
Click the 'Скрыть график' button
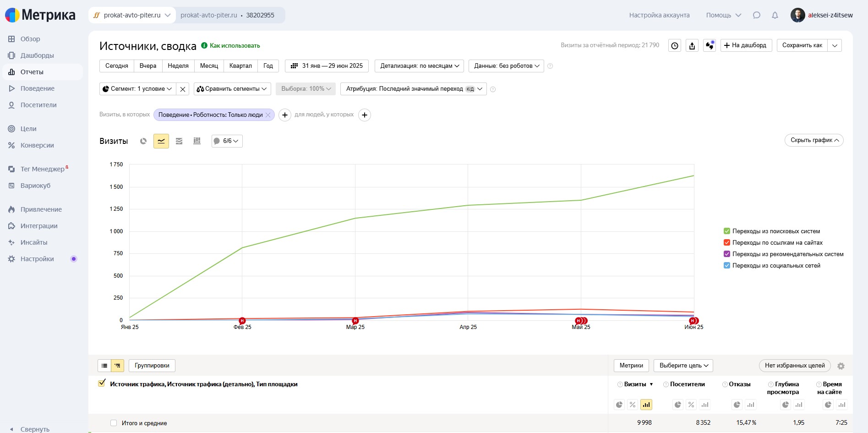click(814, 140)
